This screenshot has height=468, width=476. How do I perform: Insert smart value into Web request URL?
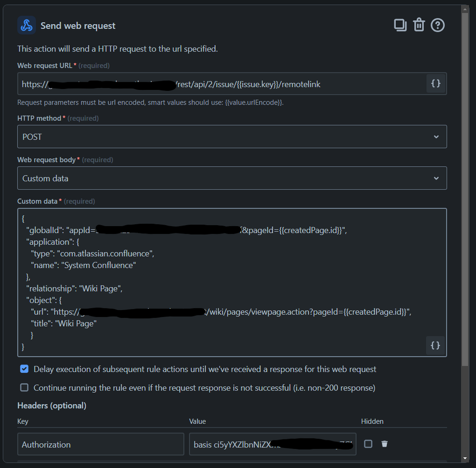point(435,83)
